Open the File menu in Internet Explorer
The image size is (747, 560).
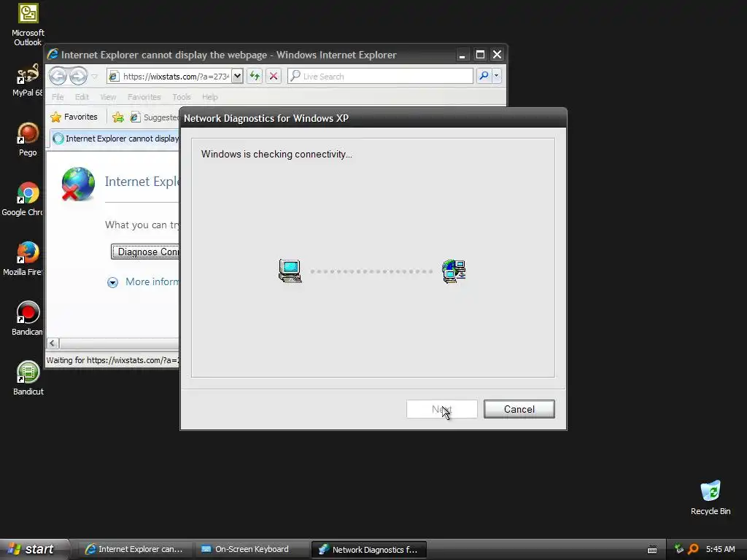coord(58,97)
